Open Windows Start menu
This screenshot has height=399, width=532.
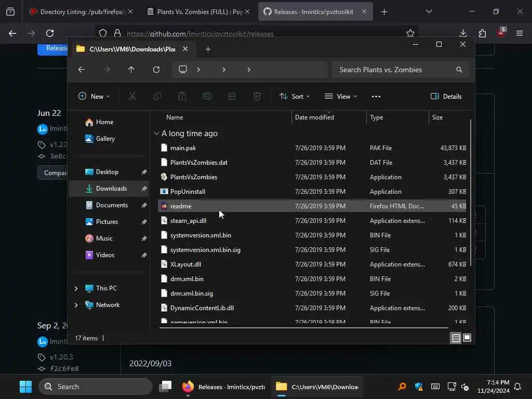(25, 387)
